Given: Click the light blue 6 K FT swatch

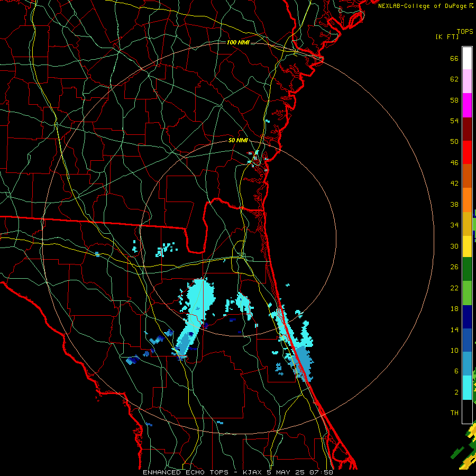Looking at the screenshot, I should point(467,364).
